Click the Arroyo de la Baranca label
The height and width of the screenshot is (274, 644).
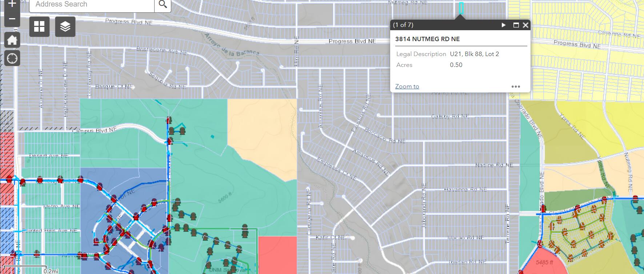231,46
